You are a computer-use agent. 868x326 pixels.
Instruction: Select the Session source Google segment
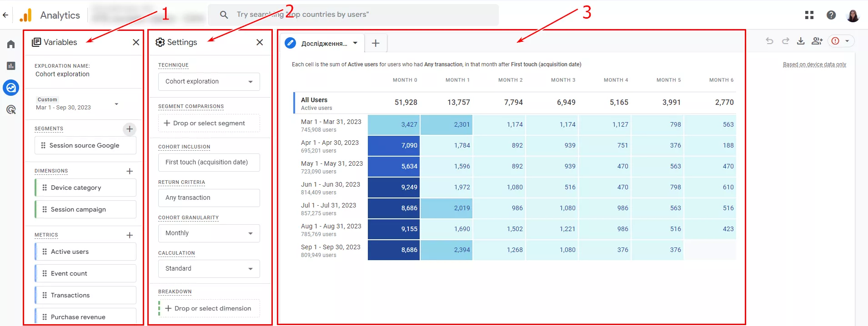tap(85, 145)
